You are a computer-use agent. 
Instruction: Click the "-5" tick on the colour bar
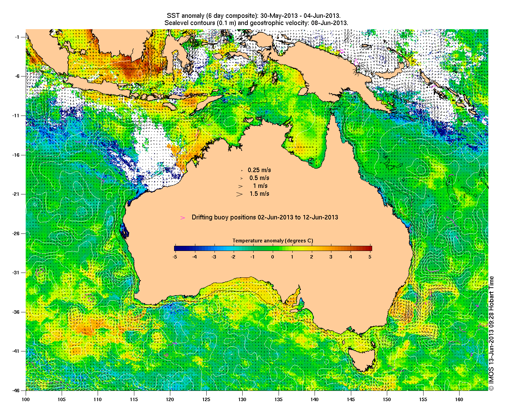click(x=174, y=256)
